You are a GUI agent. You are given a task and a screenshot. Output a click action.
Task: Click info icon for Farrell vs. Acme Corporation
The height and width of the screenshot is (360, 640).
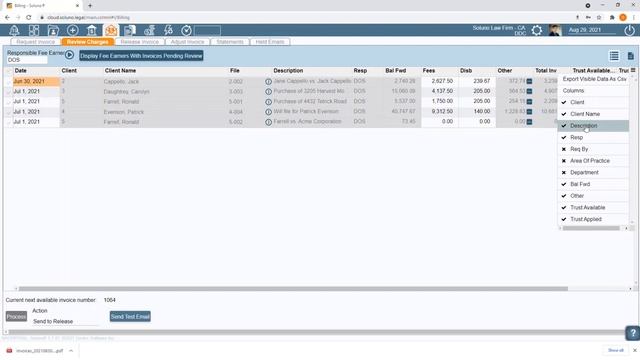point(268,122)
